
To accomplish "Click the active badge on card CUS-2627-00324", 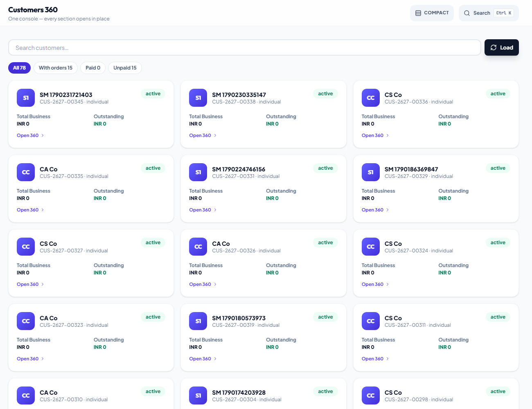I will [x=498, y=243].
